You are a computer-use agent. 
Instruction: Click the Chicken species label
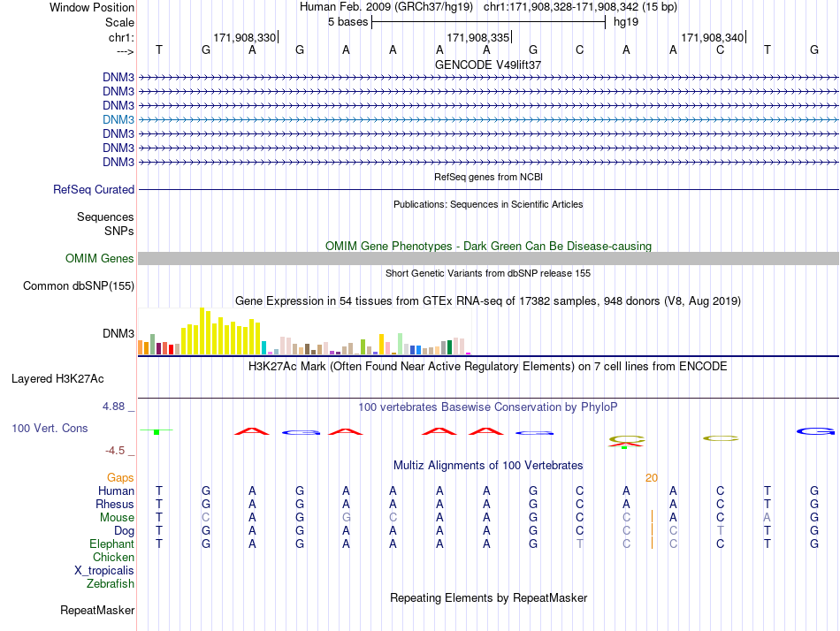(113, 558)
